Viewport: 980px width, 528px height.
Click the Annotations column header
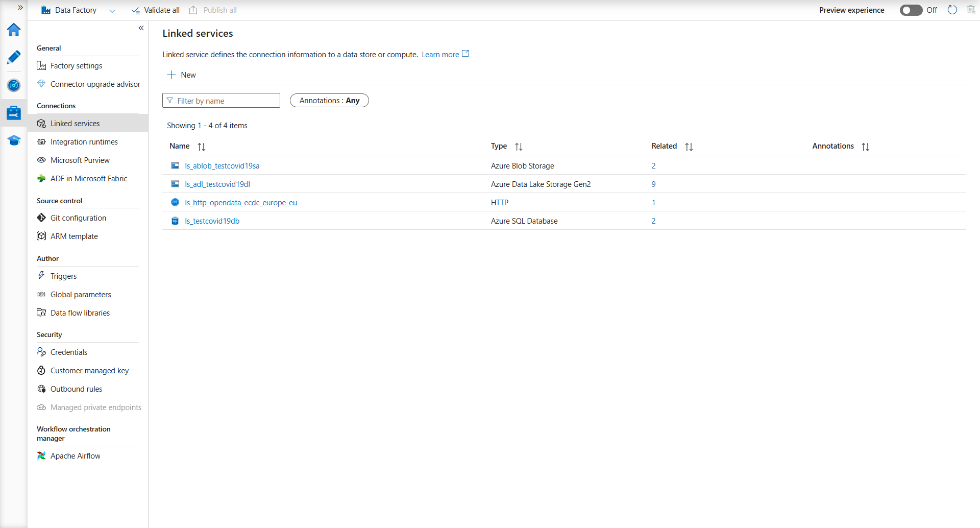coord(833,146)
